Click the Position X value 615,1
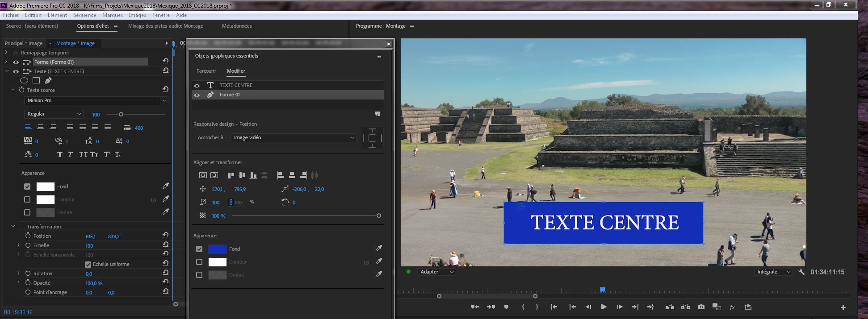This screenshot has height=319, width=868. [x=91, y=236]
